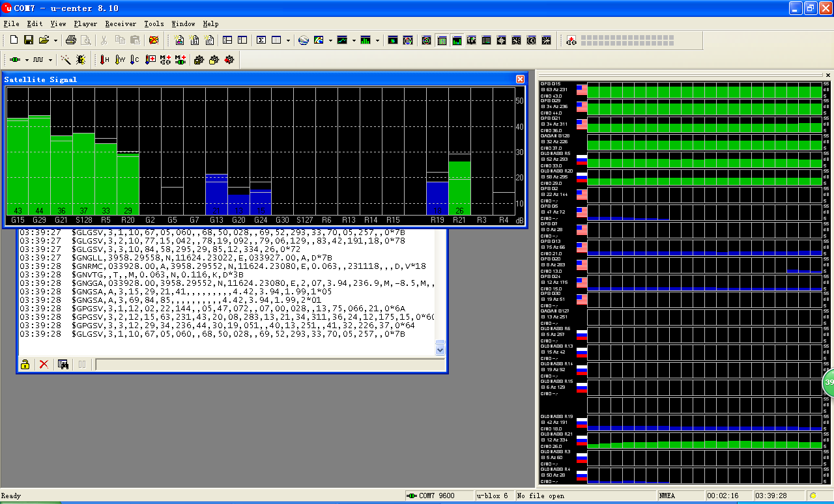Click the first gear configuration icon with lock
The width and height of the screenshot is (834, 504).
coord(199,59)
